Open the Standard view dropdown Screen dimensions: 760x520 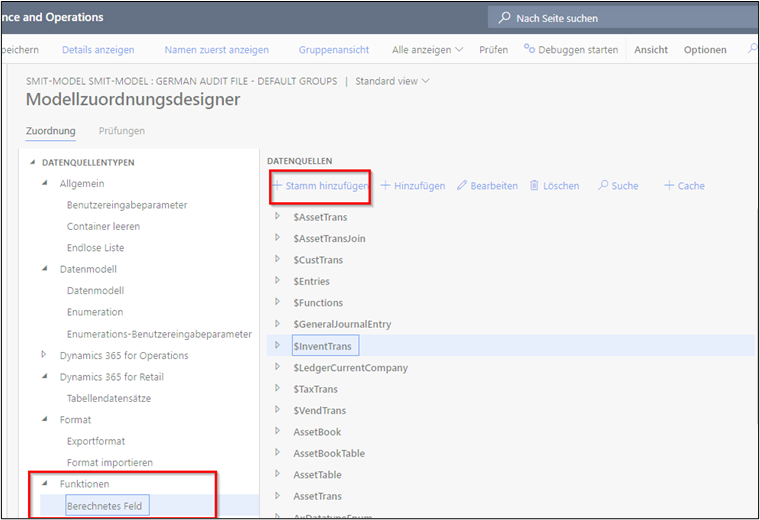393,81
